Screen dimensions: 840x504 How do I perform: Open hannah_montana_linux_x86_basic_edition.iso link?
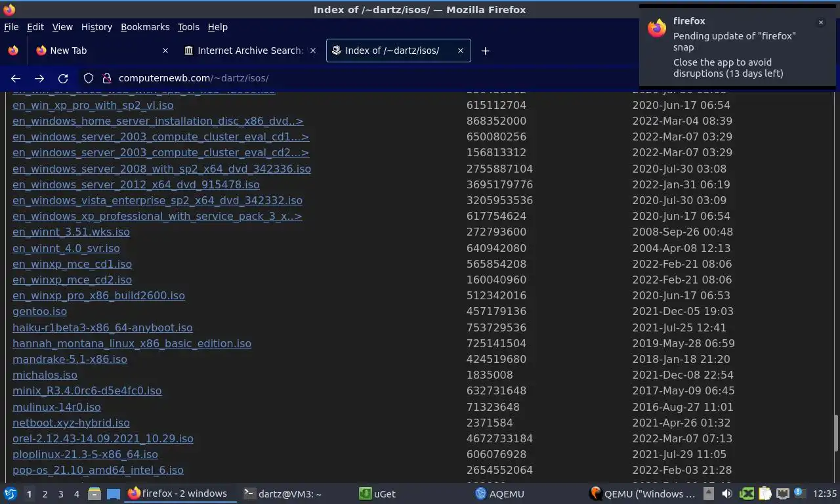(x=132, y=343)
